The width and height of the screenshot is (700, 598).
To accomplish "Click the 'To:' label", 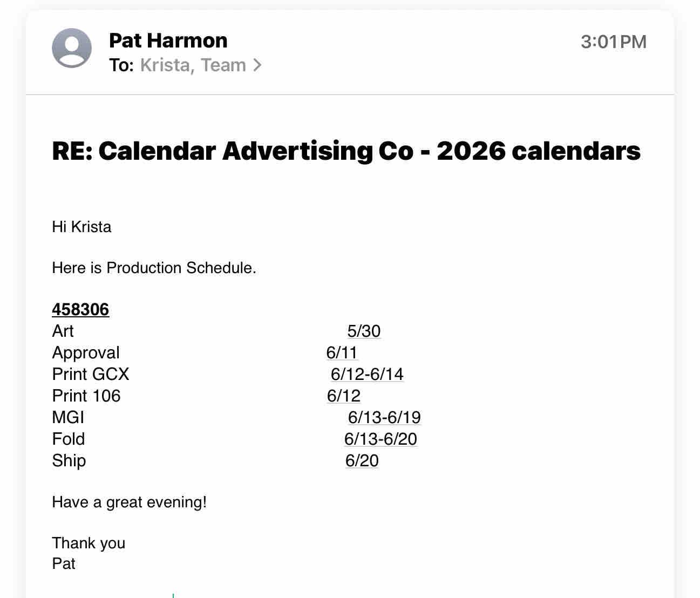I will [x=121, y=65].
